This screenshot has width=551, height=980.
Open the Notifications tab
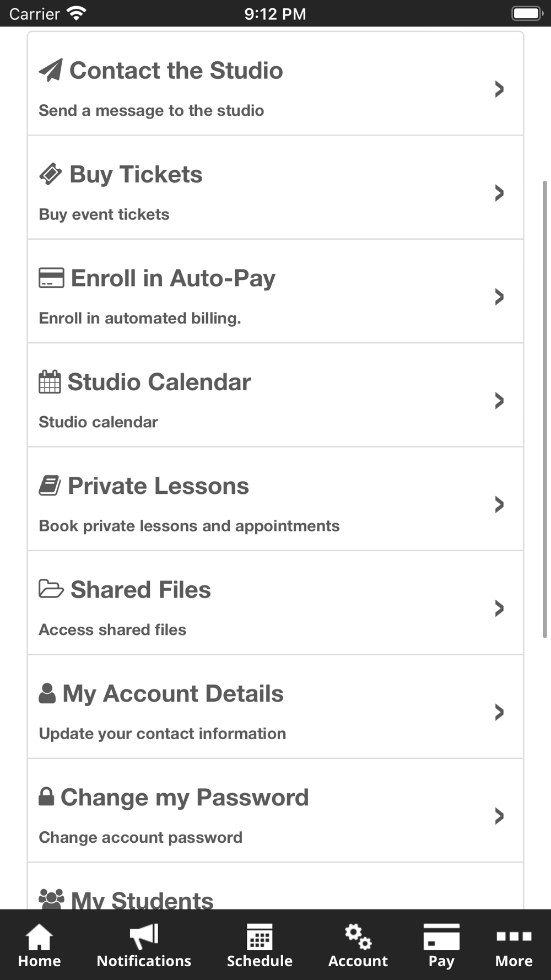(x=144, y=946)
